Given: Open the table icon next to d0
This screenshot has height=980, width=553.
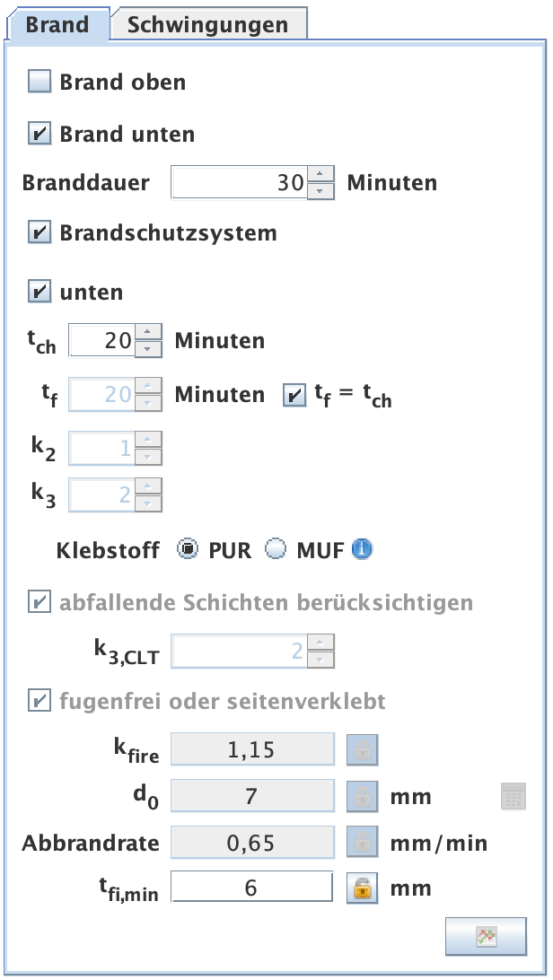Looking at the screenshot, I should pos(513,796).
